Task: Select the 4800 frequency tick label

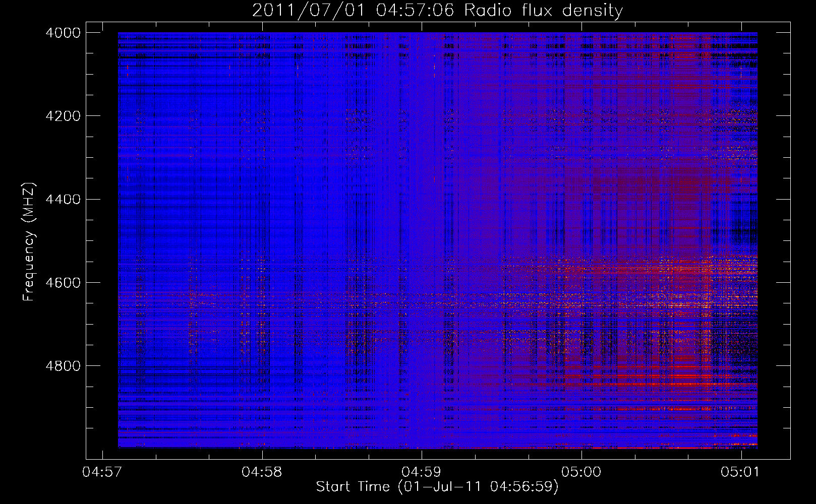Action: click(63, 366)
